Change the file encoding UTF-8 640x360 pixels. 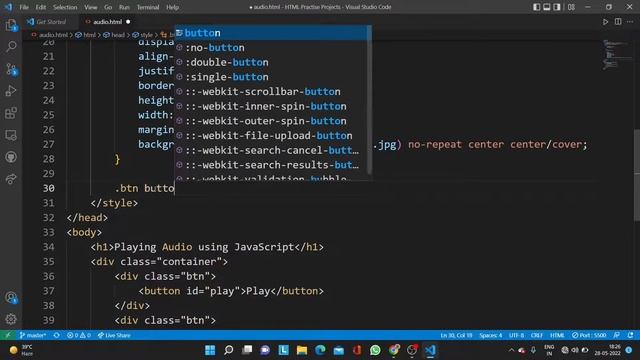pos(516,335)
